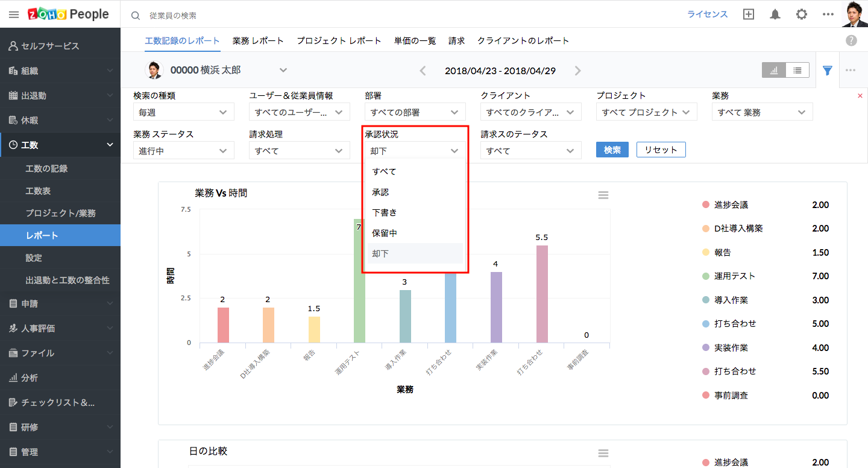Image resolution: width=868 pixels, height=468 pixels.
Task: Switch to list view toggle
Action: tap(797, 71)
